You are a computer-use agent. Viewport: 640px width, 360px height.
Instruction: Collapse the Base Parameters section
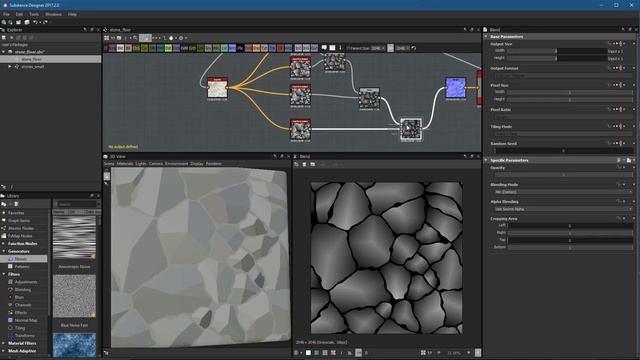point(486,37)
